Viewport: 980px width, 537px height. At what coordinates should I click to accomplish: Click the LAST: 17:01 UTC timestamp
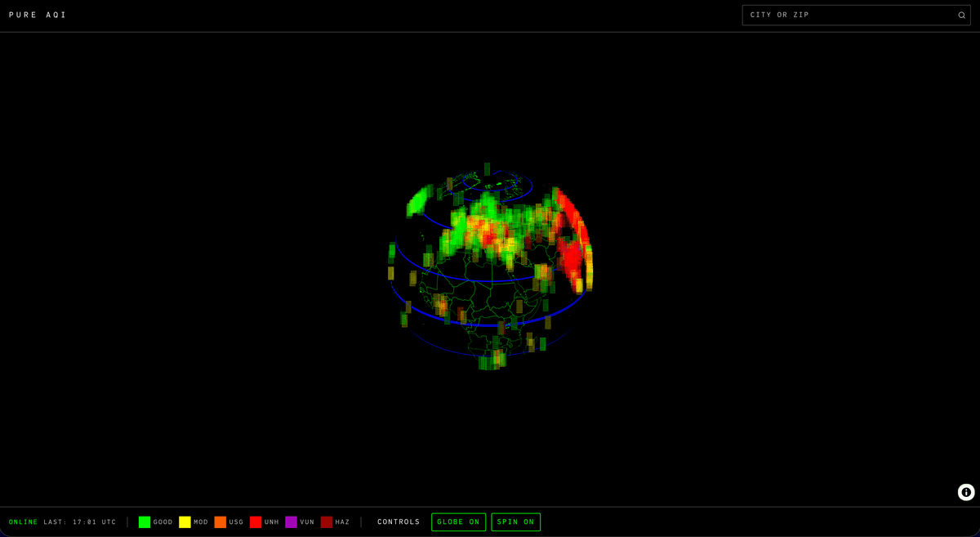click(80, 522)
